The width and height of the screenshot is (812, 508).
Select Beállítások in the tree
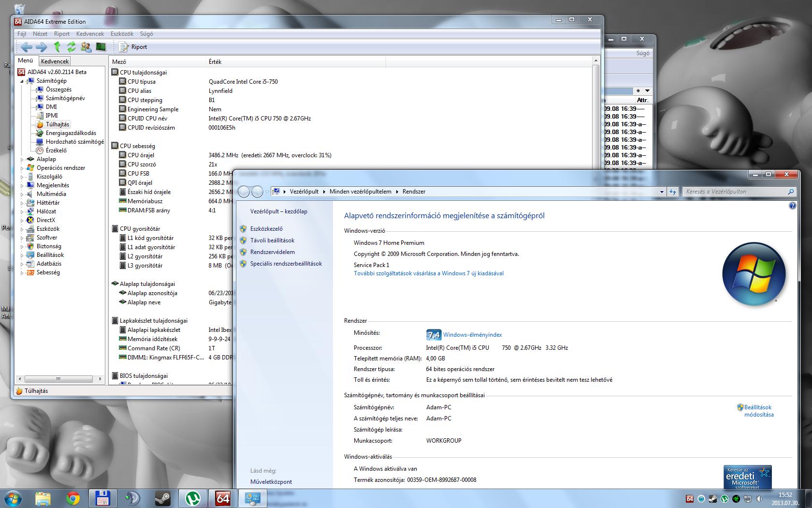(50, 255)
